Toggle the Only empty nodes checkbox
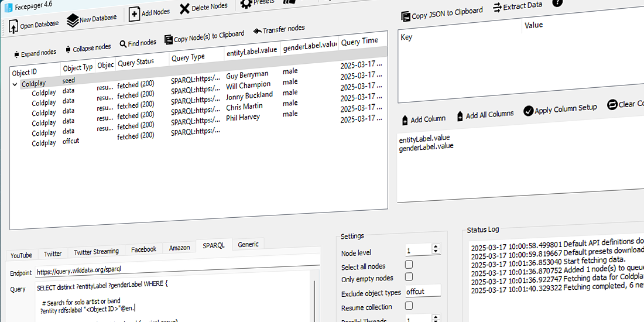Image resolution: width=644 pixels, height=322 pixels. (409, 277)
